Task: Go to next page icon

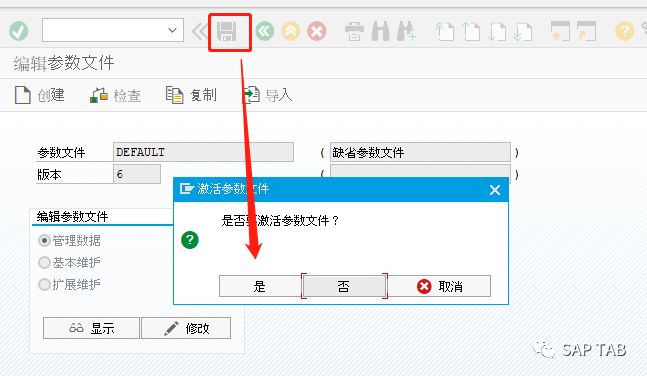Action: 497,32
